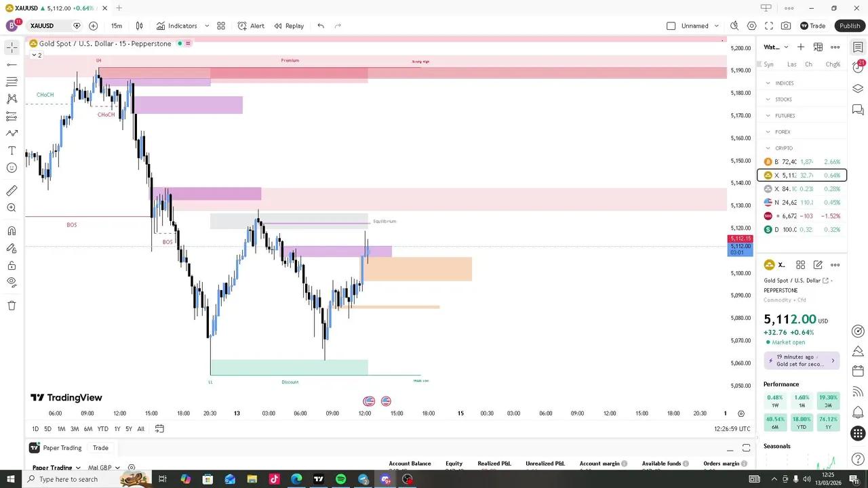Screen dimensions: 868x488
Task: Open the Gold set for seco... news item
Action: pyautogui.click(x=802, y=361)
